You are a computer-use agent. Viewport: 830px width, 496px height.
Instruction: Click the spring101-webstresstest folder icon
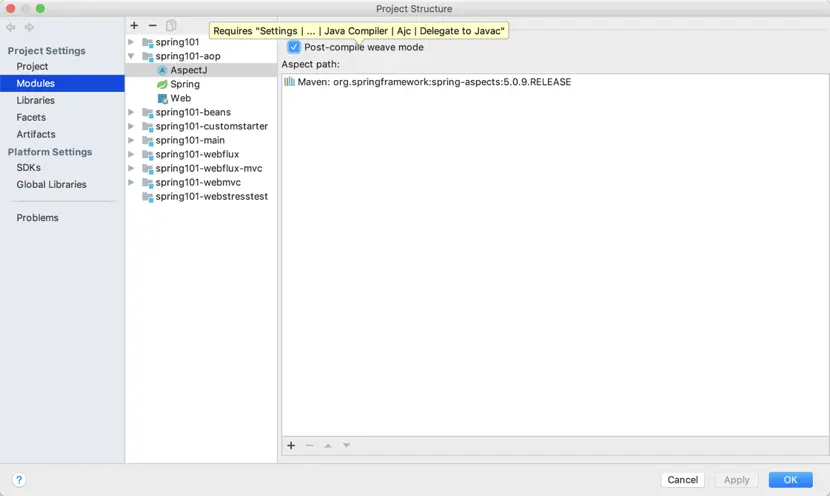tap(148, 197)
